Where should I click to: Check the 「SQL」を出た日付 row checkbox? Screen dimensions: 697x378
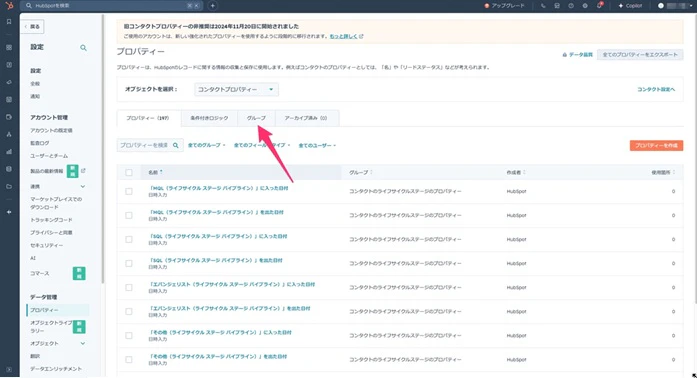tap(129, 263)
